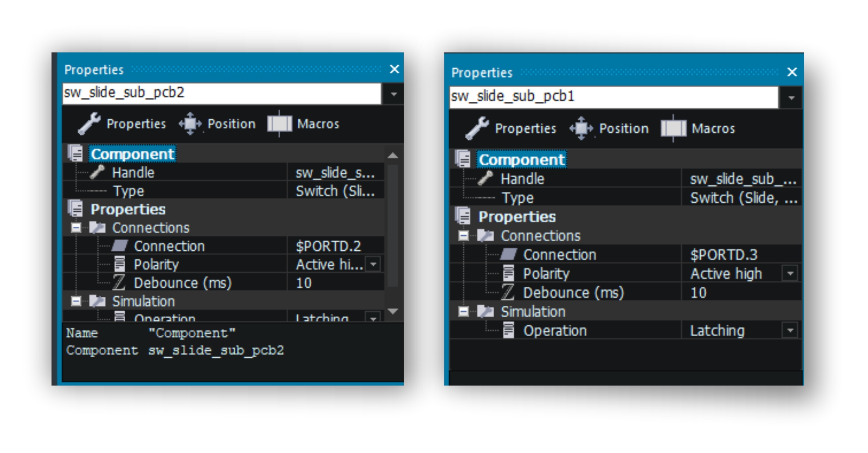This screenshot has height=453, width=868.
Task: Click the Component sheet icon in pcb1 panel
Action: 463,159
